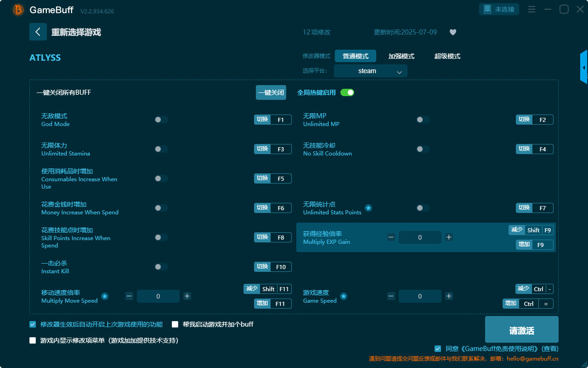Open the hamburger menu at top right

click(531, 9)
